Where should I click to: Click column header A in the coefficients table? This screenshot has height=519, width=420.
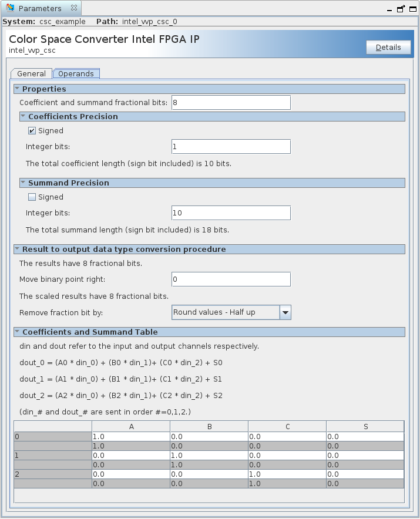click(131, 427)
